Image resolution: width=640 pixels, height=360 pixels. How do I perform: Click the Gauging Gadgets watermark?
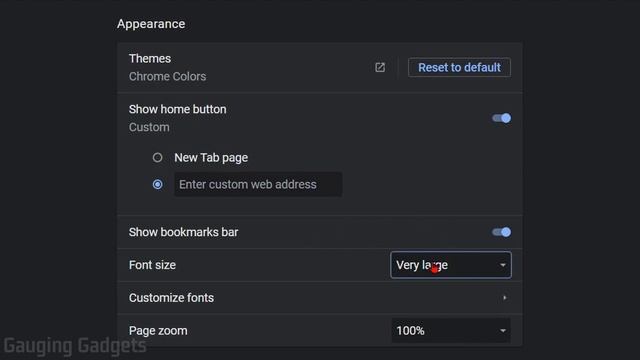(x=75, y=346)
